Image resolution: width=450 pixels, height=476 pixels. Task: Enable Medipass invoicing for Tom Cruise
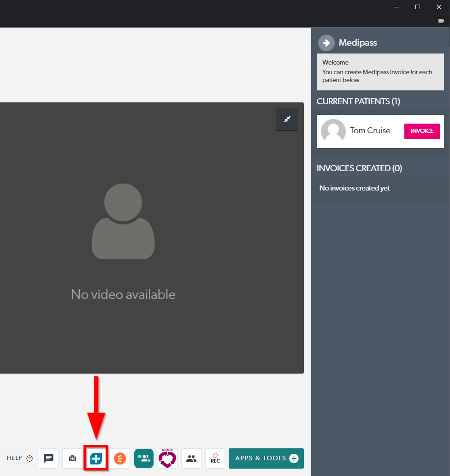point(422,131)
